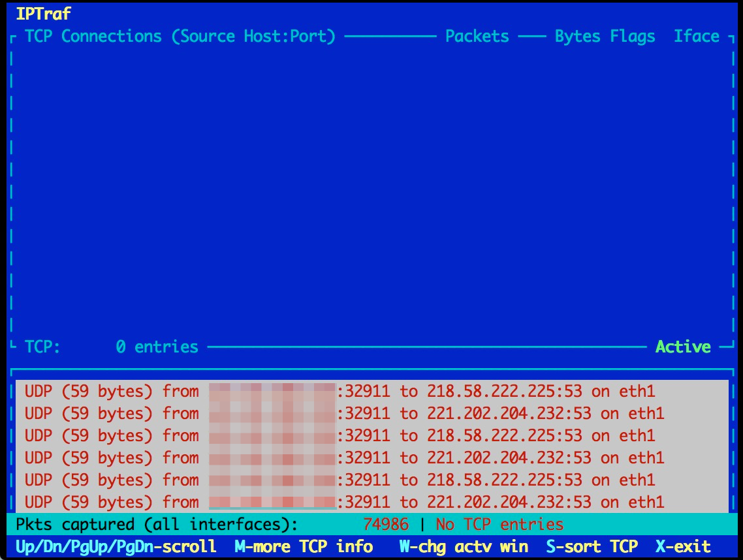Image resolution: width=743 pixels, height=560 pixels.
Task: Click the Packets column header
Action: tap(477, 37)
